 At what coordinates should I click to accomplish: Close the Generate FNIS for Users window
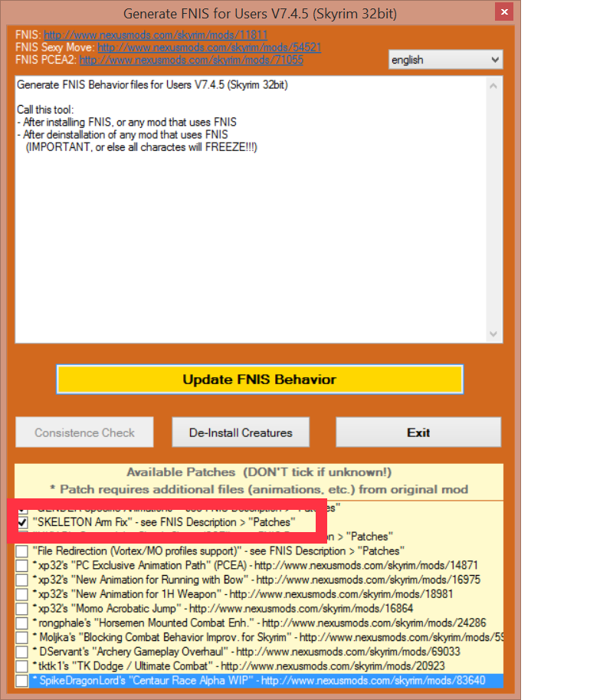[504, 12]
